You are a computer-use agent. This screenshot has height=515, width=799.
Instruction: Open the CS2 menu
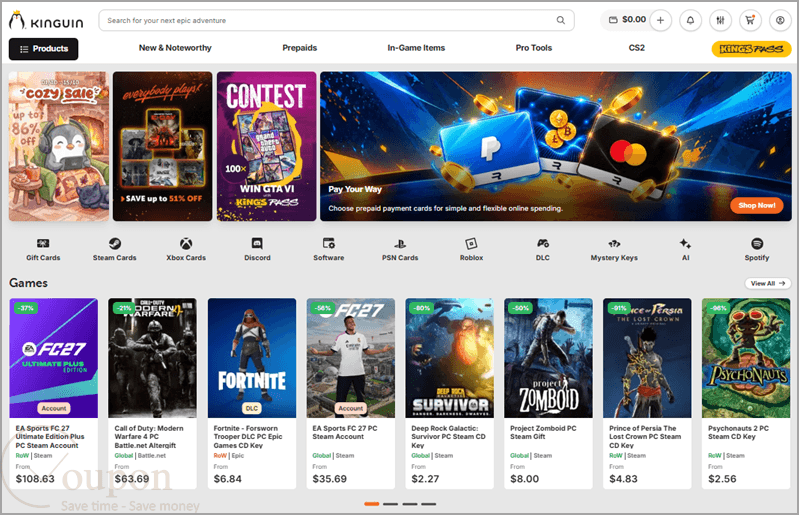tap(636, 48)
